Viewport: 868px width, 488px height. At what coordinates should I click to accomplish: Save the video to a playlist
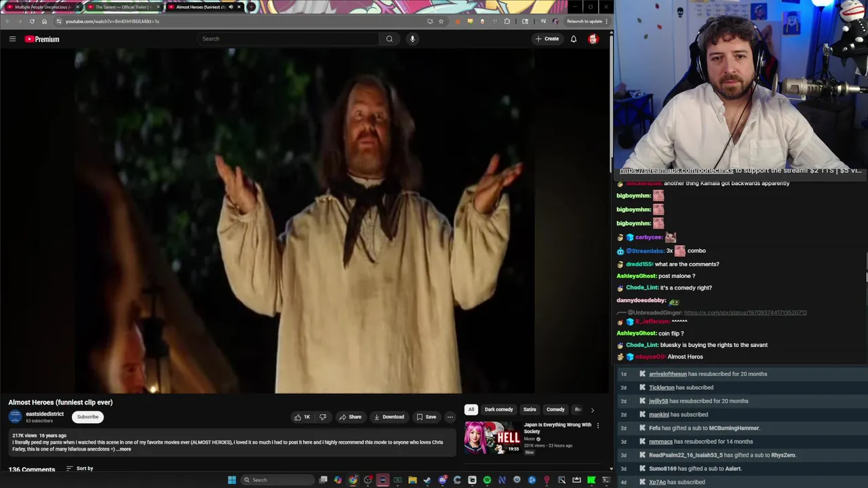426,417
